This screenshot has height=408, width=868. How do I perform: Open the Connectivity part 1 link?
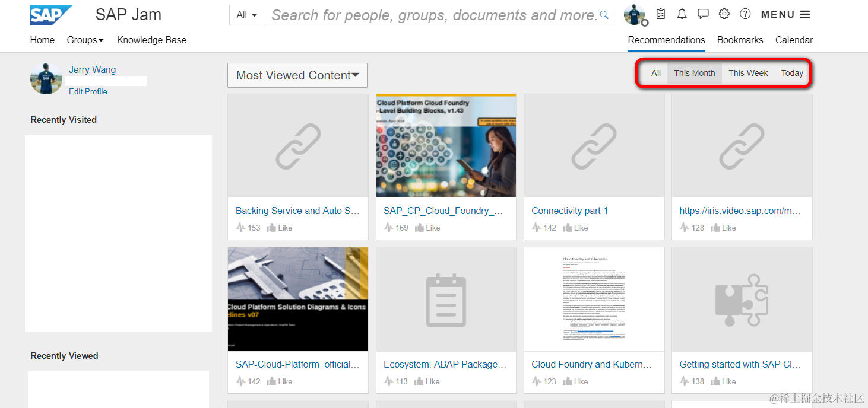click(x=569, y=211)
